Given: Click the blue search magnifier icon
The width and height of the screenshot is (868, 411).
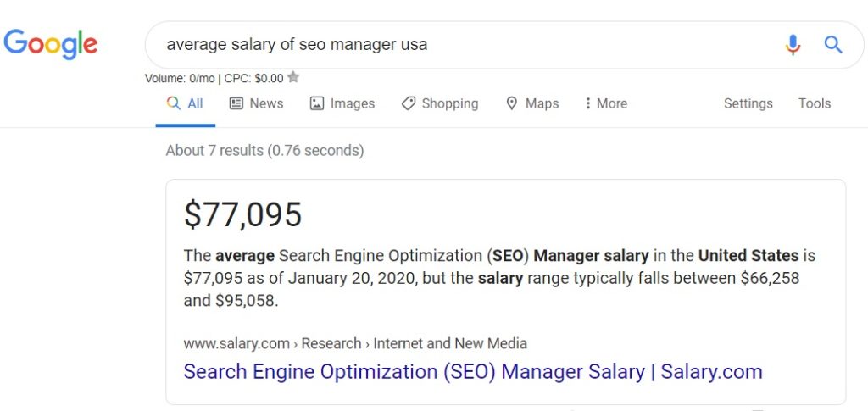Looking at the screenshot, I should point(833,44).
